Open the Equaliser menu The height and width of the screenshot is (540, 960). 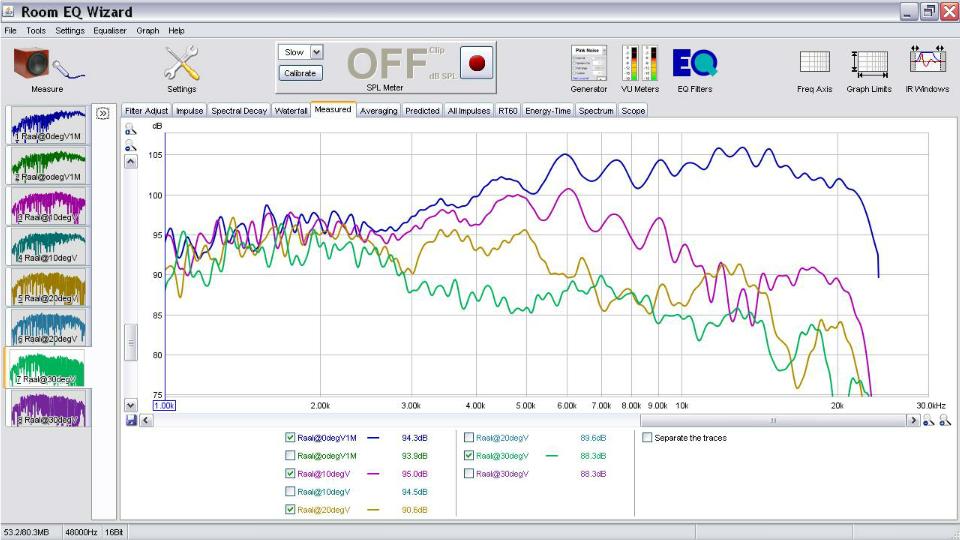coord(110,31)
